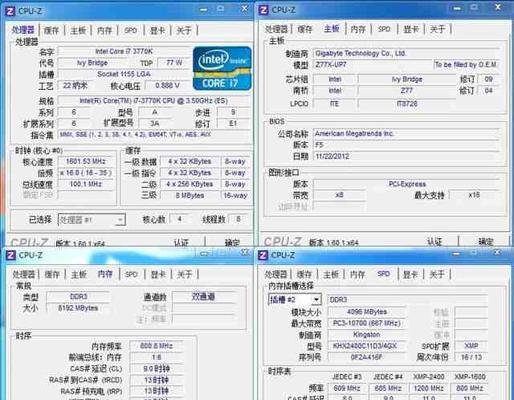Click module size value 4096 MBytes
The width and height of the screenshot is (514, 400).
tap(367, 312)
